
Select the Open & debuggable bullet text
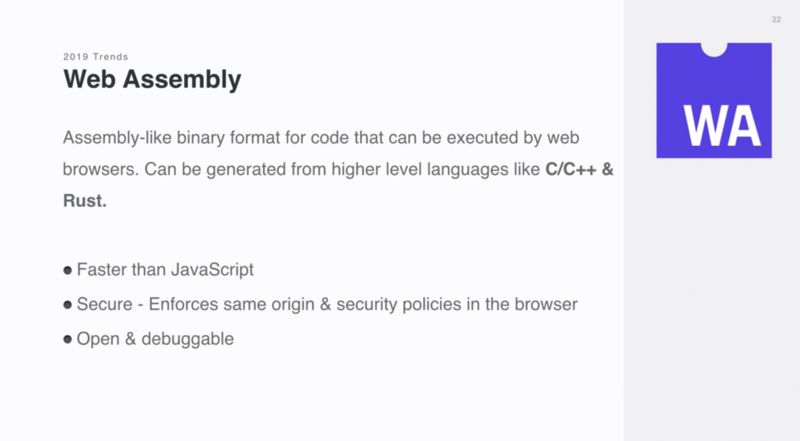(155, 339)
